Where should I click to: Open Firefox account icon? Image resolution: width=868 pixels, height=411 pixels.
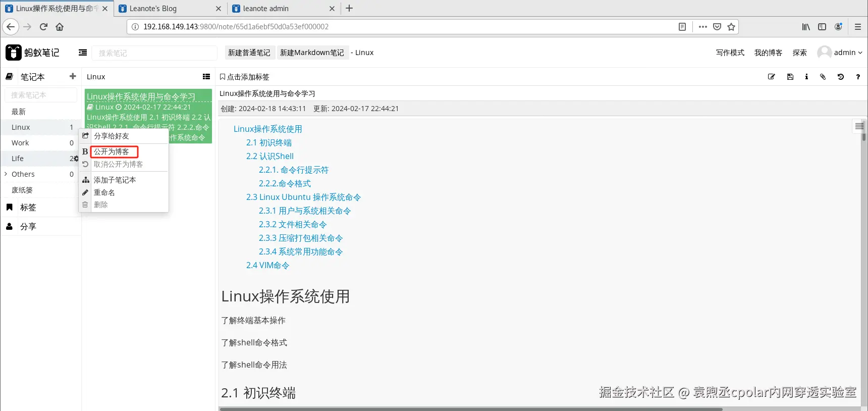[x=838, y=27]
